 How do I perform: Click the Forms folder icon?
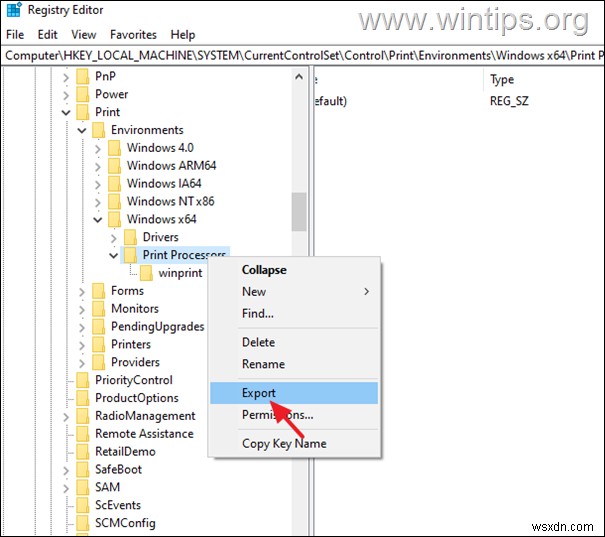[98, 290]
